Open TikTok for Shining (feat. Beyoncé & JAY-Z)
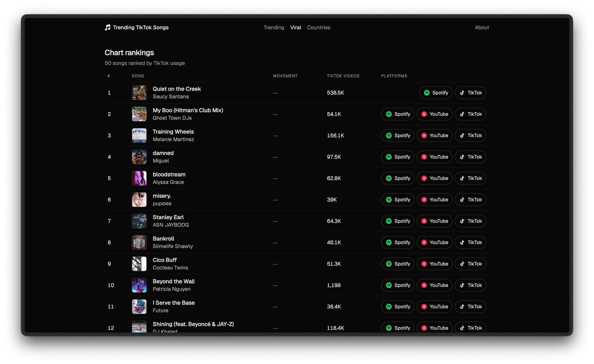594x364 pixels. click(470, 328)
